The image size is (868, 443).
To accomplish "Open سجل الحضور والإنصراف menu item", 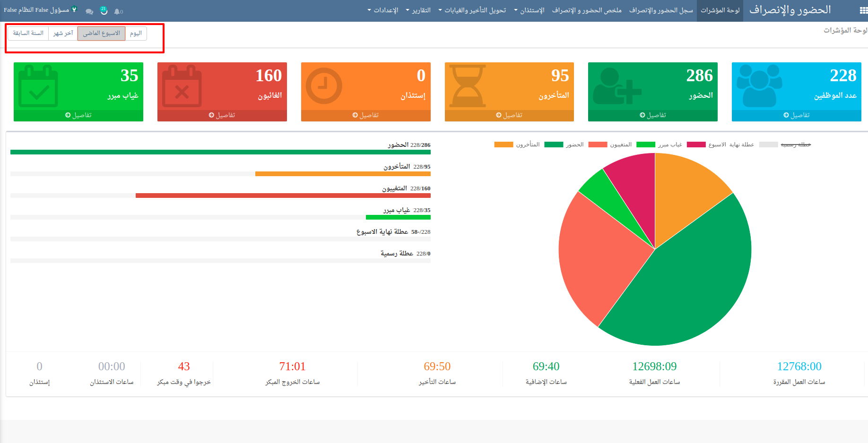I will click(661, 10).
